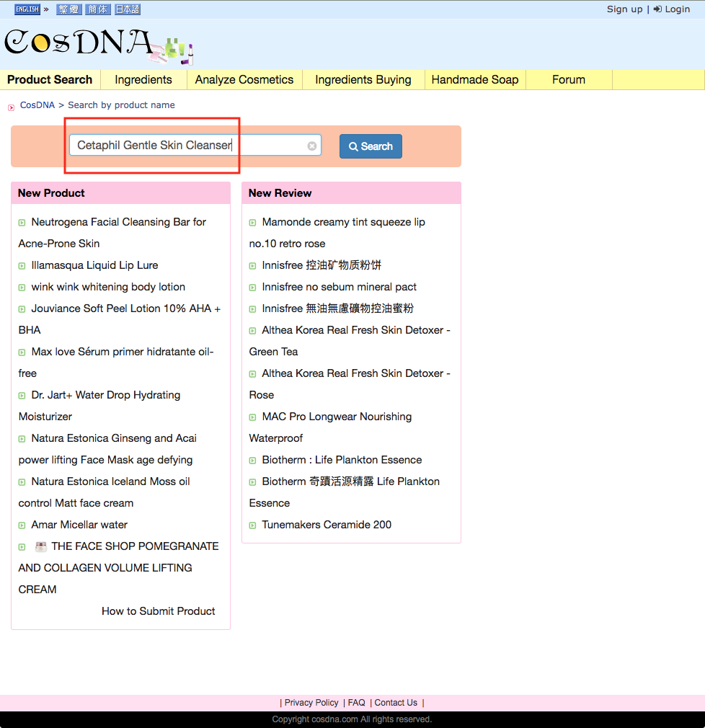Switch language to Japanese 日本語

128,9
